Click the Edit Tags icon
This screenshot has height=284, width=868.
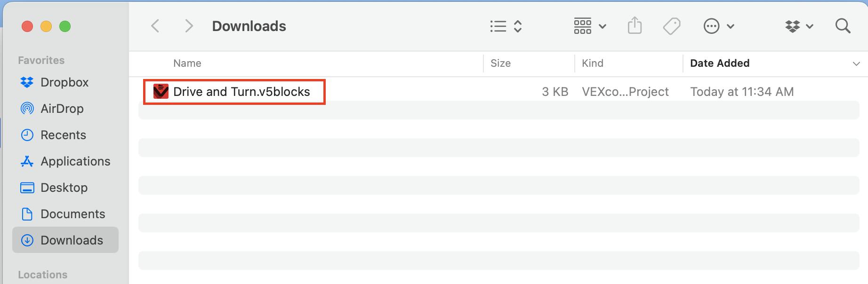click(x=672, y=26)
